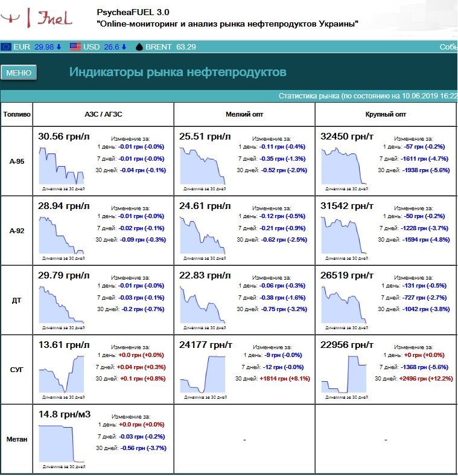Image resolution: width=458 pixels, height=476 pixels.
Task: Open the A-95 retail price chart
Action: click(62, 165)
